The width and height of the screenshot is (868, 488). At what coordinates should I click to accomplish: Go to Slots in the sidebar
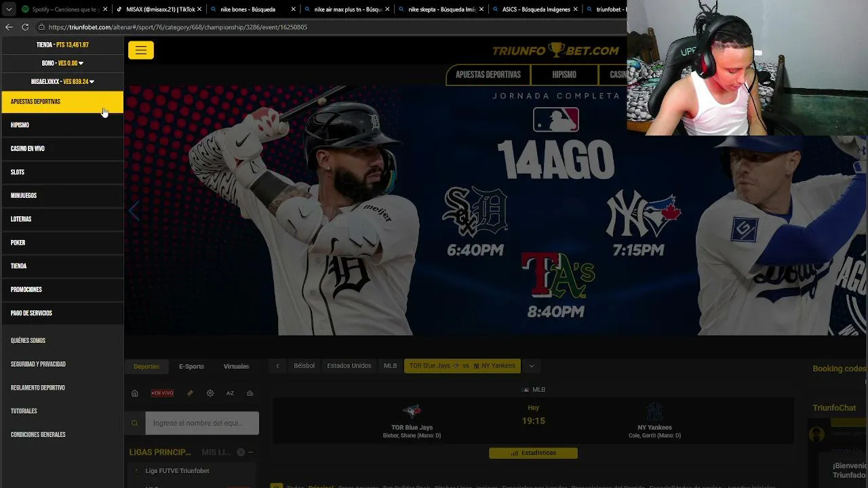click(x=62, y=172)
